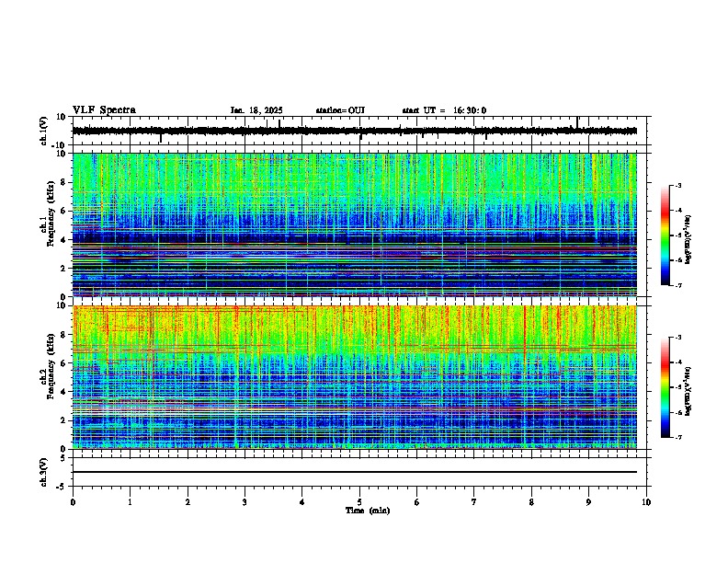This screenshot has height=563, width=728.
Task: Click time axis tick label '2'
Action: (188, 502)
